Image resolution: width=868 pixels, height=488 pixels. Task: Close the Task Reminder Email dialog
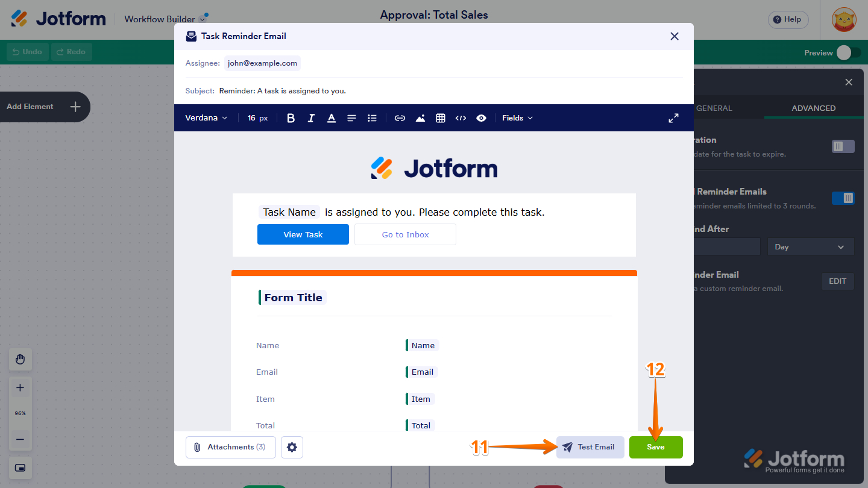click(x=675, y=36)
